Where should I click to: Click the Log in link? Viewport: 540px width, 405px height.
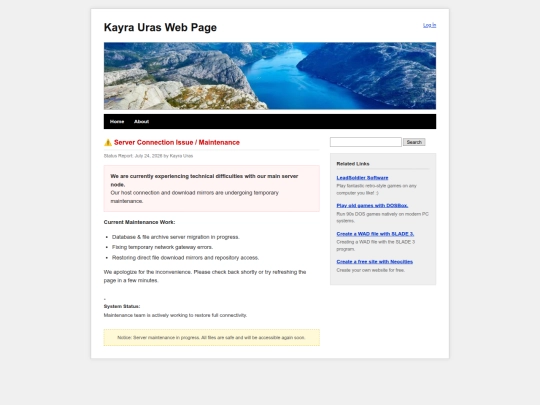point(429,25)
